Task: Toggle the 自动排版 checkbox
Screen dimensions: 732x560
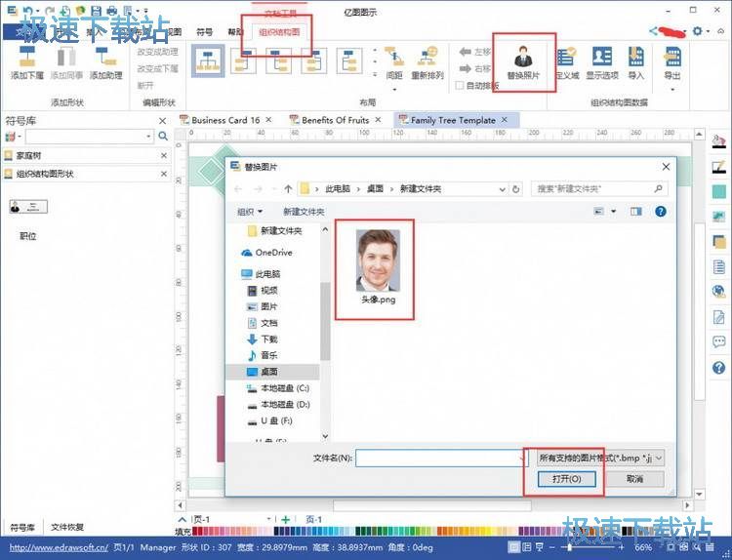Action: 460,86
